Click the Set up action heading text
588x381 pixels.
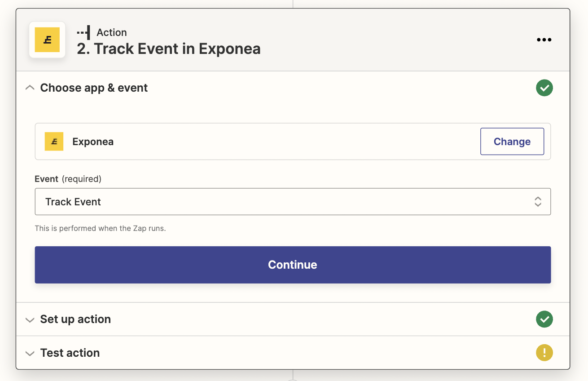75,319
